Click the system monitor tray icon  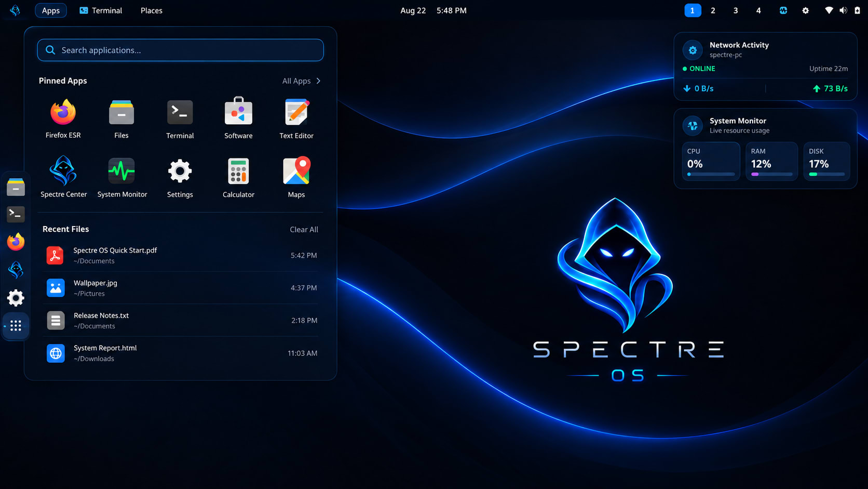783,10
